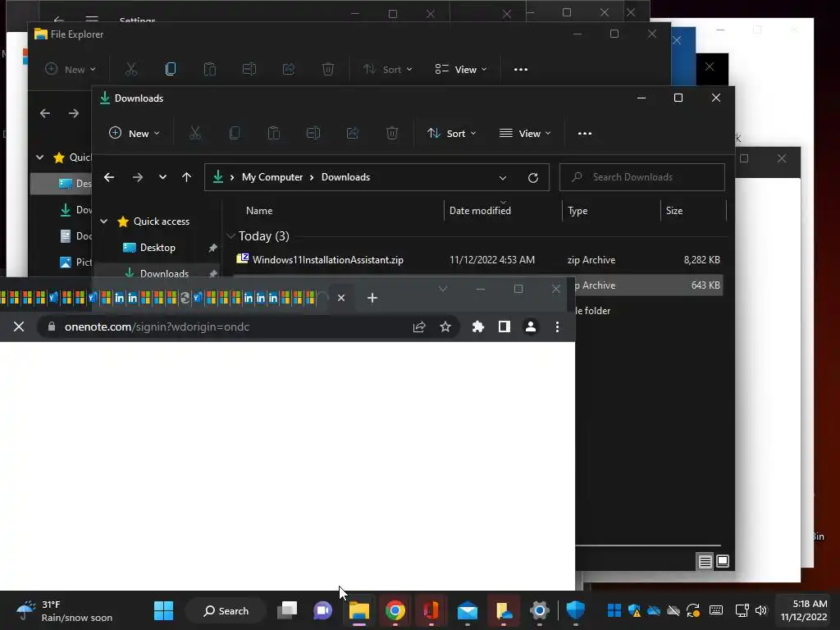This screenshot has width=840, height=630.
Task: Bookmark this tab with the star icon
Action: pyautogui.click(x=445, y=326)
